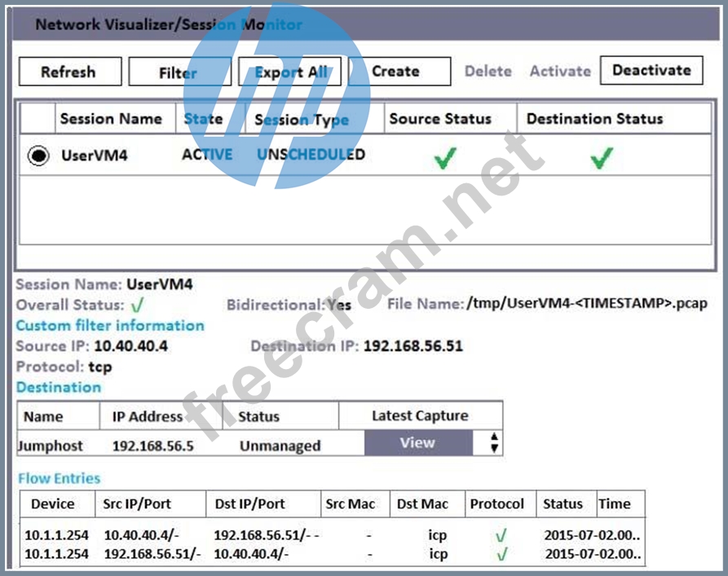Click the State column header
Viewport: 728px width, 576px height.
coord(203,119)
